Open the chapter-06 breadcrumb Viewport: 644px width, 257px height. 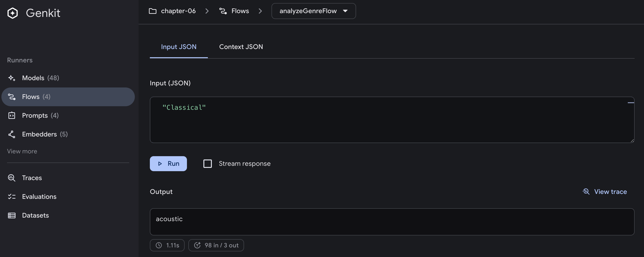click(x=178, y=11)
